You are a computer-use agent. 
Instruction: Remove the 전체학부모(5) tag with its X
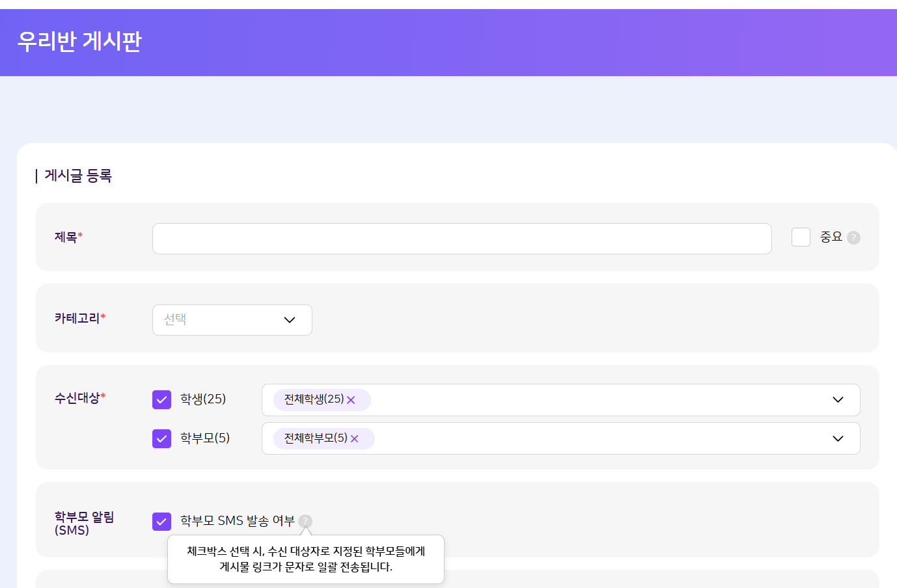[355, 439]
